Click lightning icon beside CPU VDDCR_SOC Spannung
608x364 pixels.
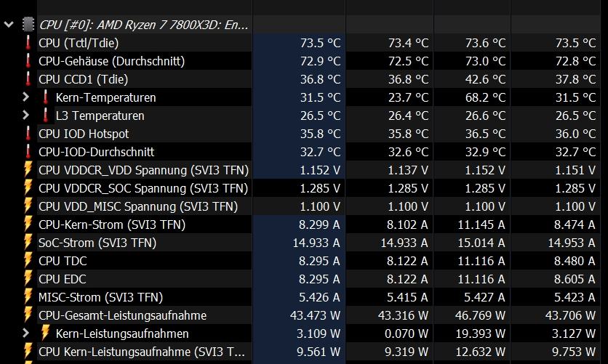tap(28, 187)
